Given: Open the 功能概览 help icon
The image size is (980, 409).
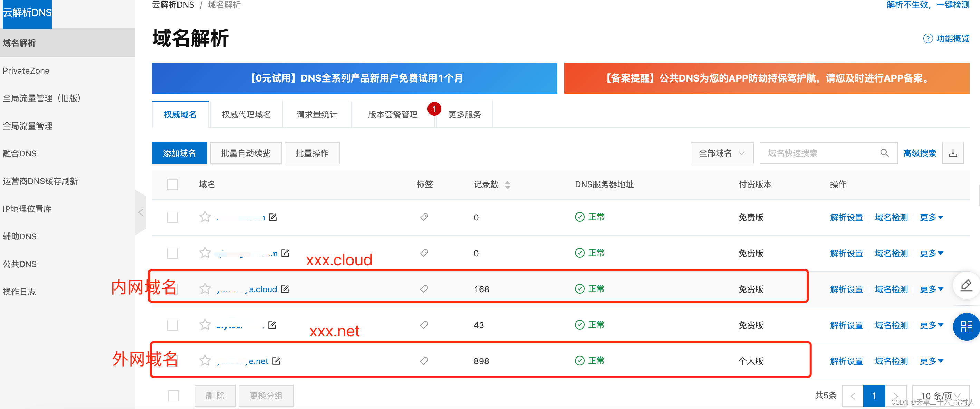Looking at the screenshot, I should [x=928, y=38].
